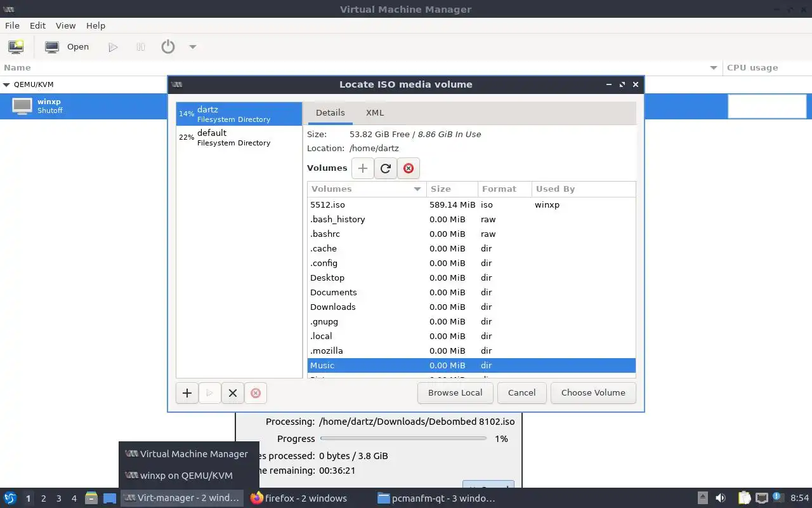
Task: Switch to the Details tab
Action: [331, 112]
